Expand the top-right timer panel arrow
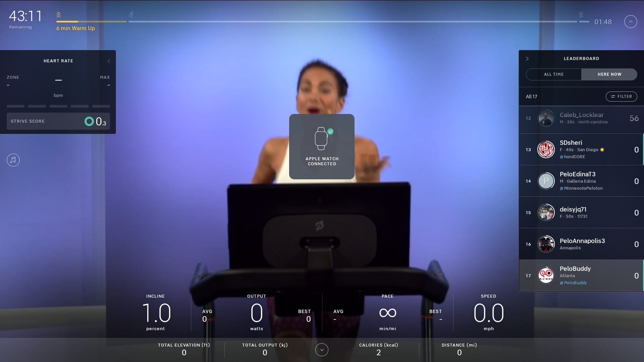 point(631,21)
